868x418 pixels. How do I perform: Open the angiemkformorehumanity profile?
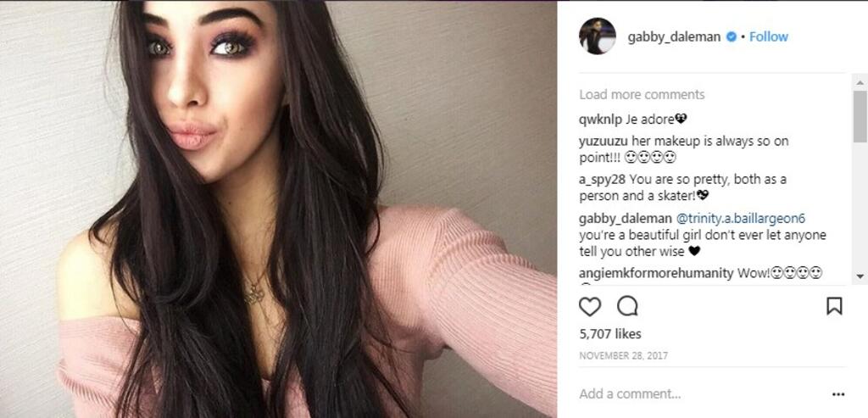pyautogui.click(x=656, y=274)
